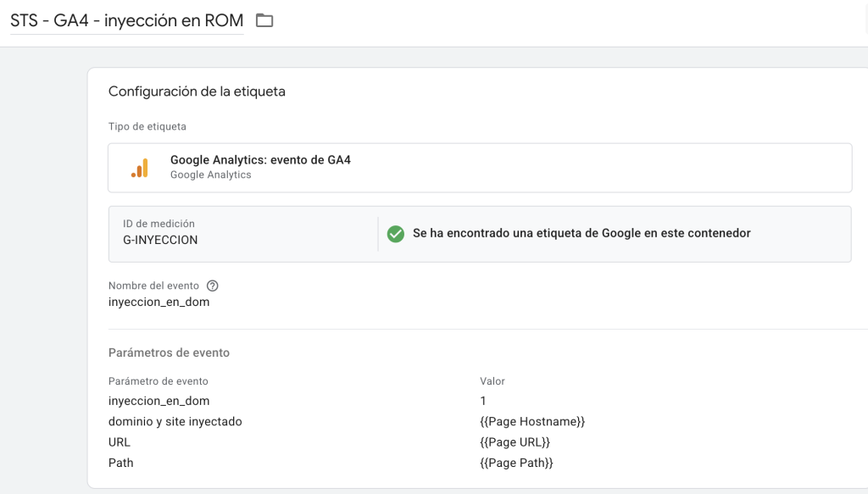This screenshot has width=868, height=494.
Task: Click the value 1 for inyeccion_en_dom
Action: [482, 401]
